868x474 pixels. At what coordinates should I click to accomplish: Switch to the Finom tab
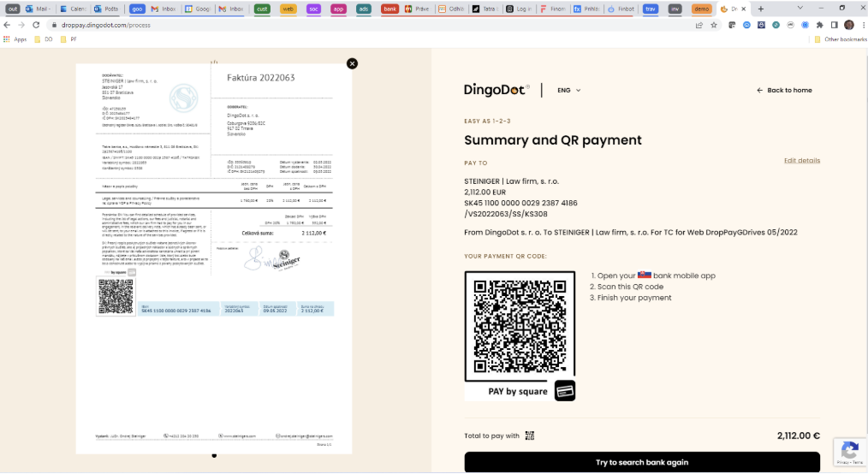553,9
